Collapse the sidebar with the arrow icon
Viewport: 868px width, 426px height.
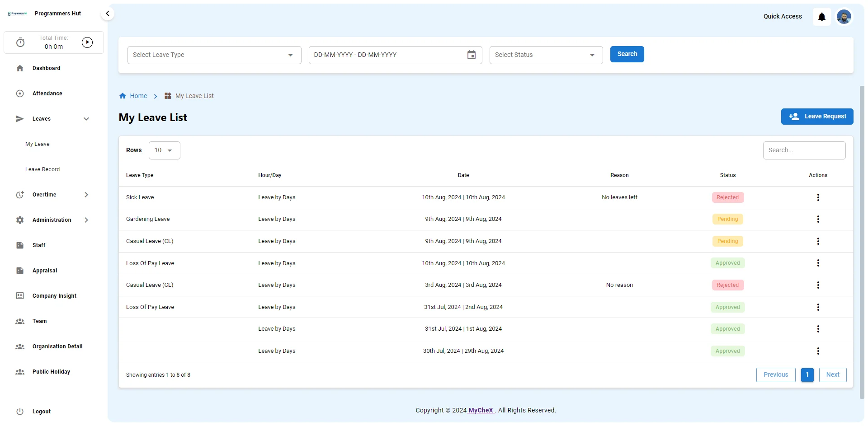pyautogui.click(x=108, y=14)
